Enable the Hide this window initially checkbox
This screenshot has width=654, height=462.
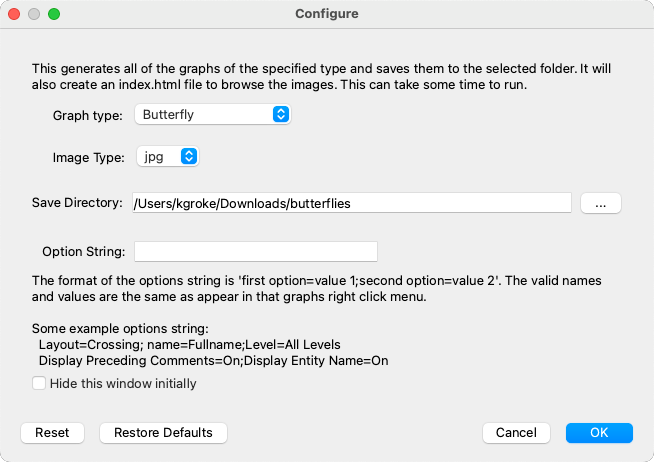[x=39, y=383]
